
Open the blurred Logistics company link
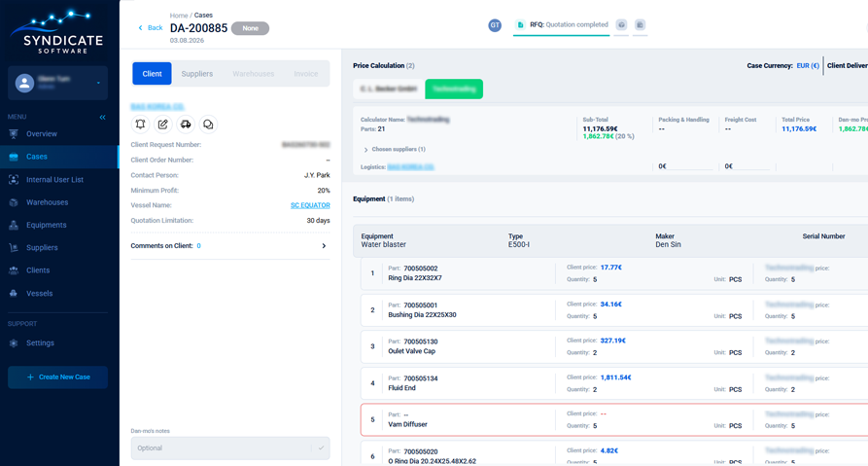point(410,166)
